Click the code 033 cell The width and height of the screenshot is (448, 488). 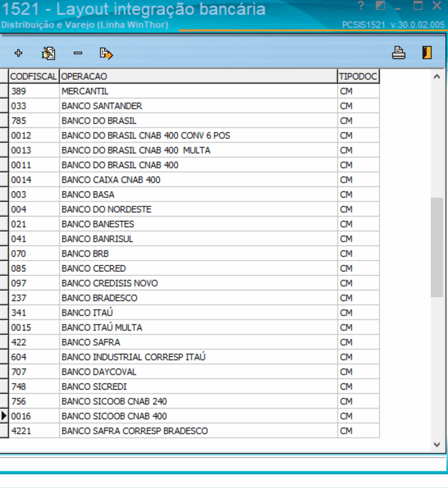pos(34,106)
